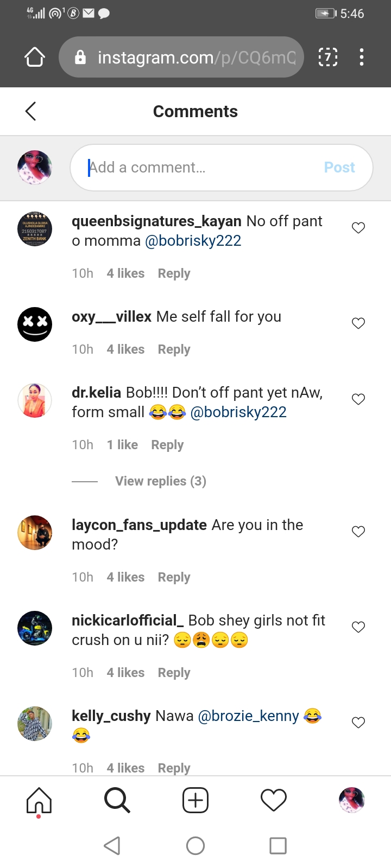Open your profile from bottom navigation avatar
Viewport: 391px width, 868px height.
click(352, 800)
